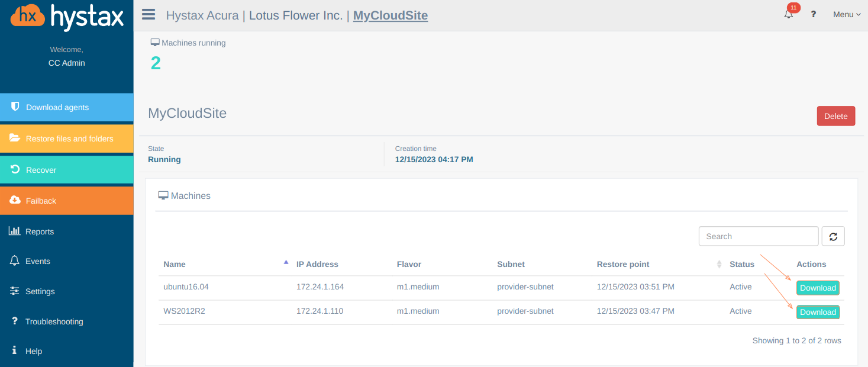
Task: Click the bell icon beside Events
Action: click(15, 260)
